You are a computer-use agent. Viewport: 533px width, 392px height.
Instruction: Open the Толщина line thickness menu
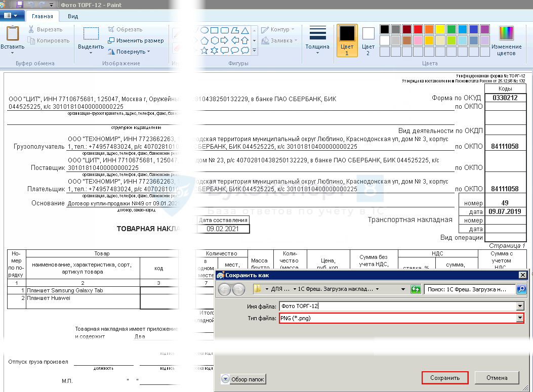[317, 40]
